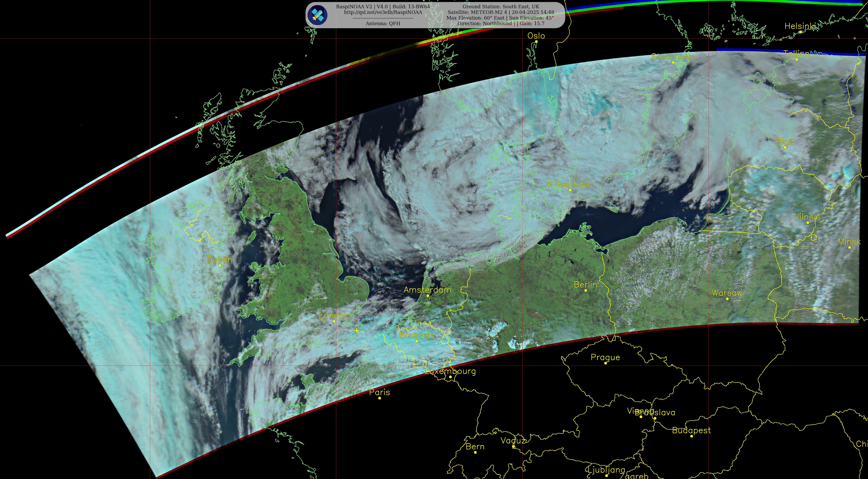Click the Helsinki city label
The width and height of the screenshot is (868, 479).
pyautogui.click(x=800, y=26)
